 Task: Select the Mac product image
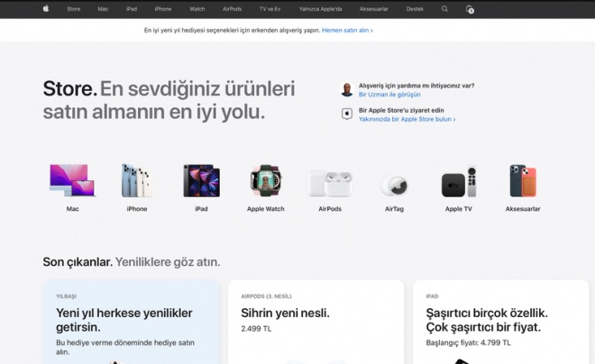tap(72, 180)
